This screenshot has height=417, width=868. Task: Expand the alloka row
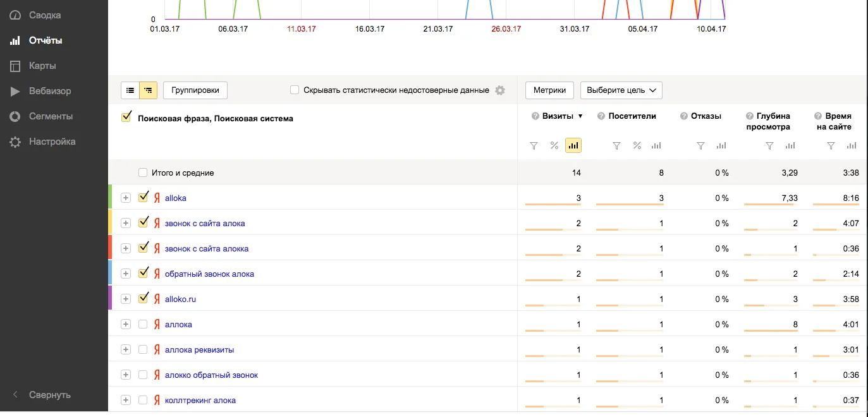coord(126,198)
